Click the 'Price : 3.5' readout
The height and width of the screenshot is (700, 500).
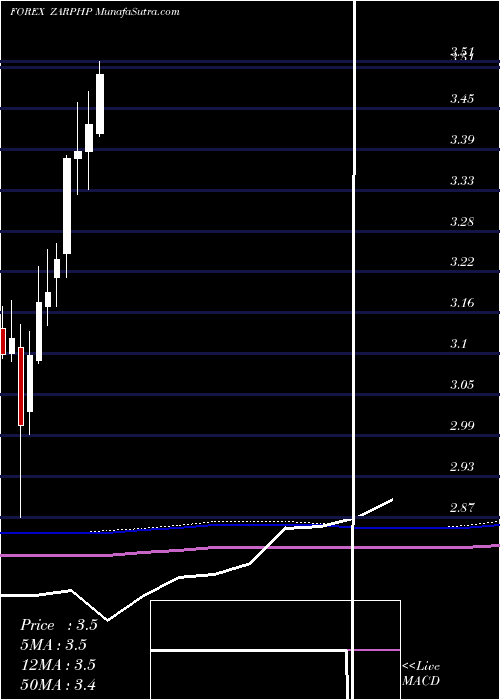[58, 625]
